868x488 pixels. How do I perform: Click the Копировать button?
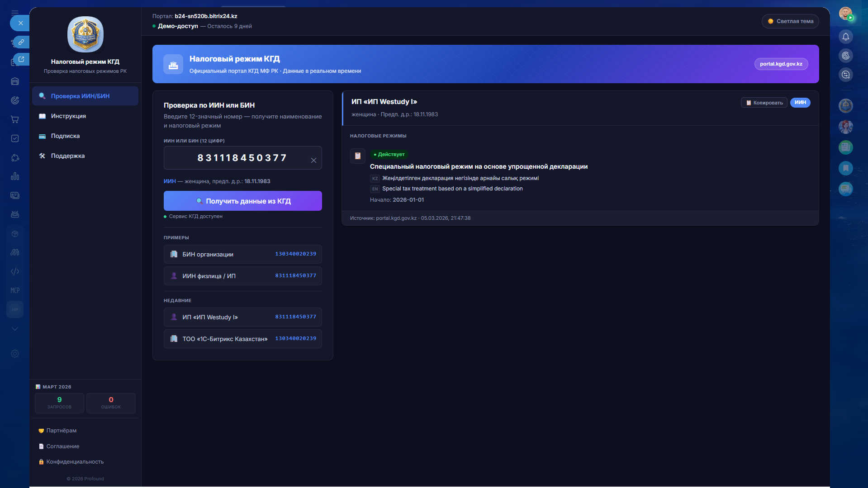coord(764,103)
